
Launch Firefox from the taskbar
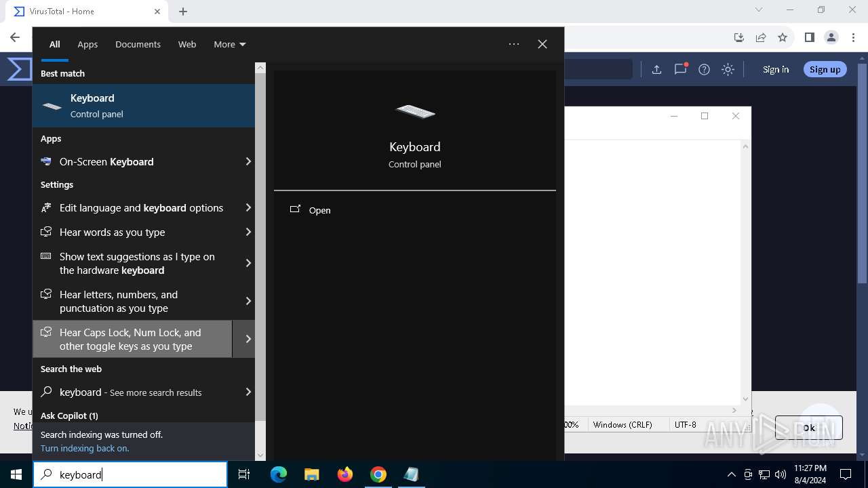click(345, 474)
